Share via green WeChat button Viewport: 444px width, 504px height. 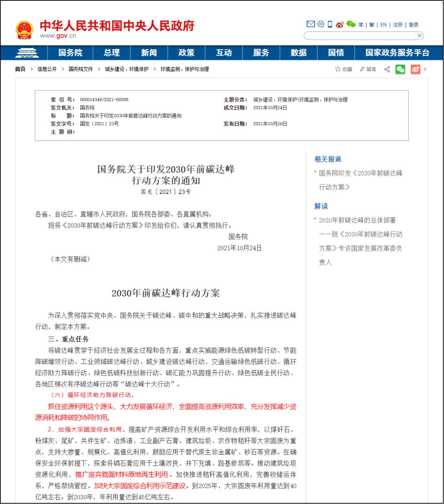pyautogui.click(x=400, y=69)
